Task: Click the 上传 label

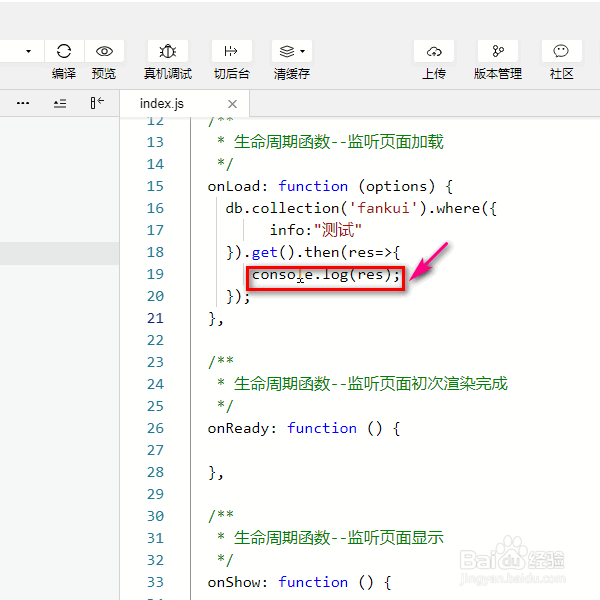Action: tap(434, 73)
